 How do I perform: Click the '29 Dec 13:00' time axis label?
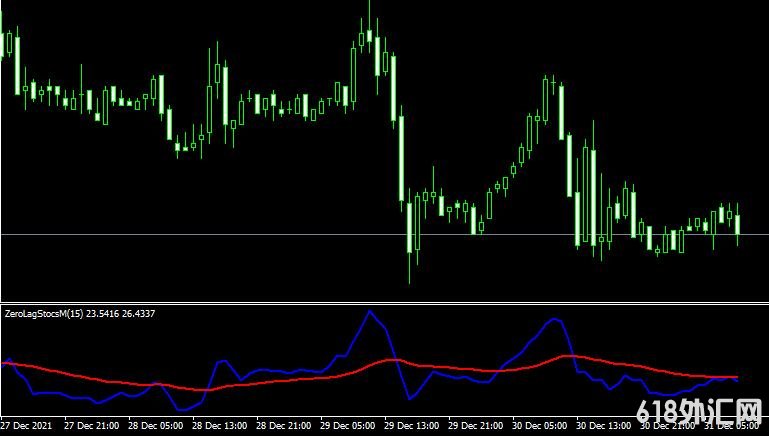pos(411,426)
